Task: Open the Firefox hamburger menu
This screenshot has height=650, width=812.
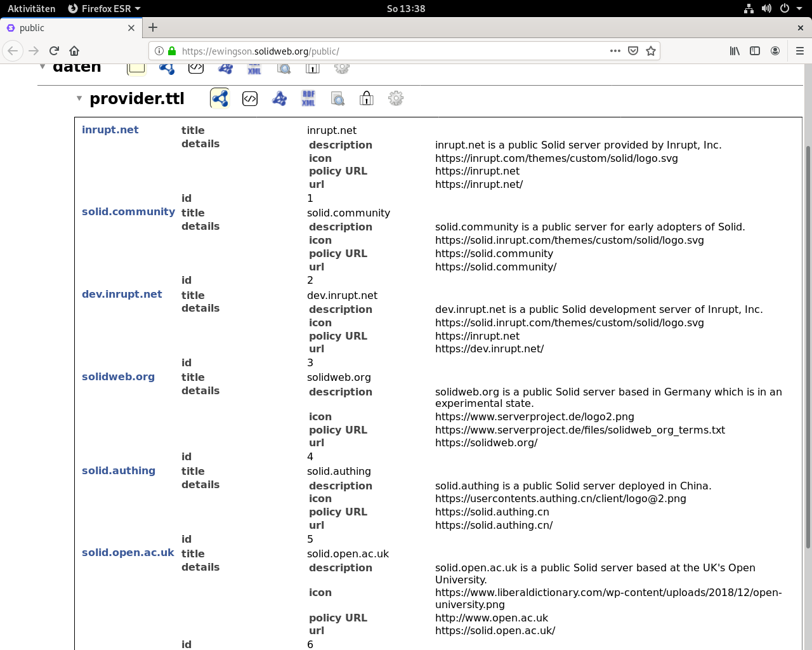Action: tap(799, 51)
